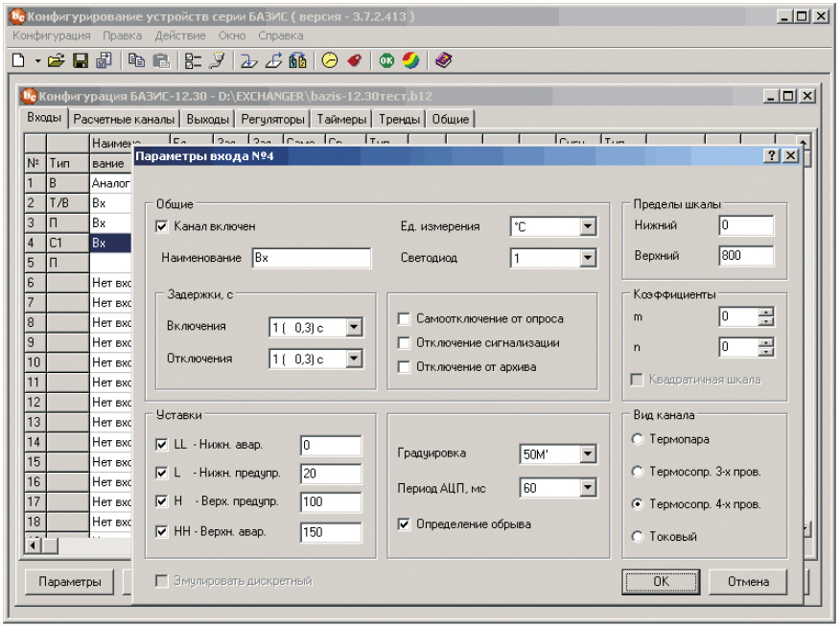
Task: Click the Наименование input field
Action: tap(312, 258)
